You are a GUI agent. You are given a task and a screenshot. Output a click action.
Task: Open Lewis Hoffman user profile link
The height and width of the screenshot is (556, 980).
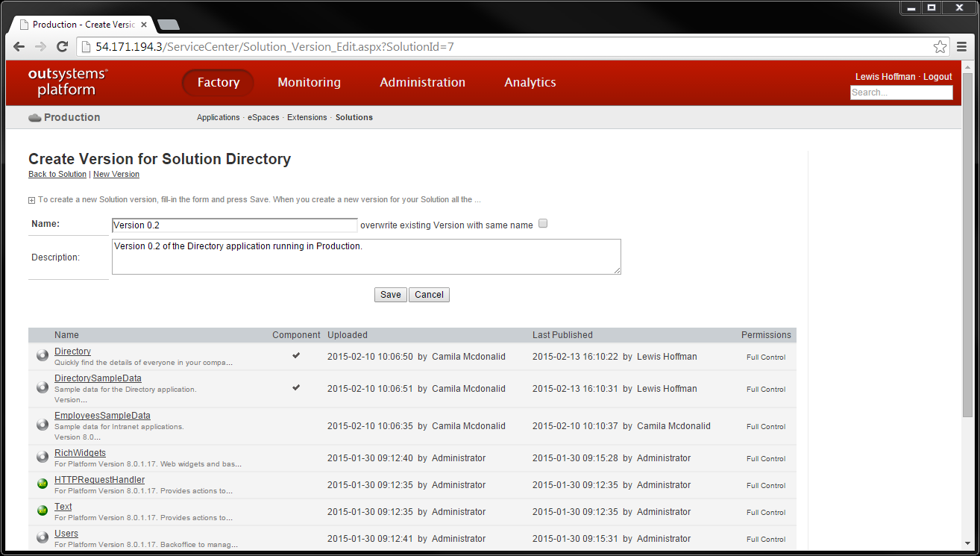[x=885, y=77]
